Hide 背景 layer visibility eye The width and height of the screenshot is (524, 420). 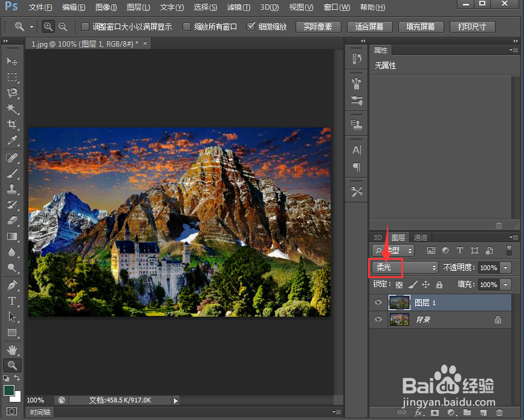378,318
